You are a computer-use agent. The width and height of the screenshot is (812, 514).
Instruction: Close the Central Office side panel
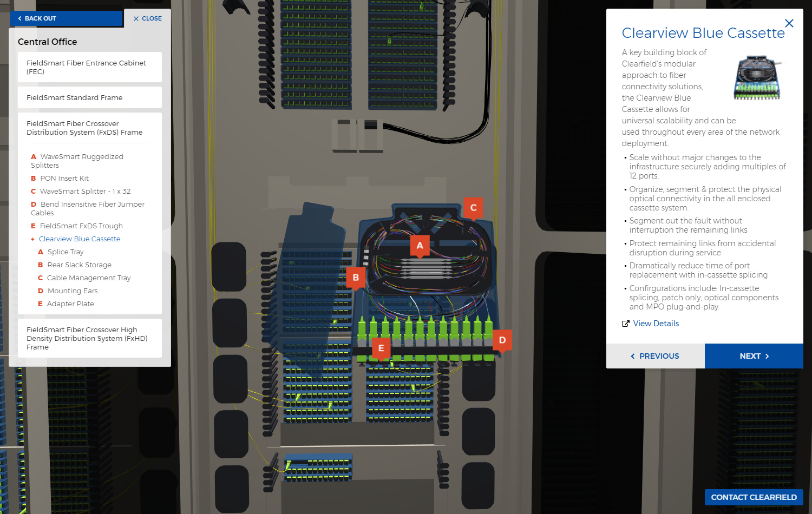point(148,18)
